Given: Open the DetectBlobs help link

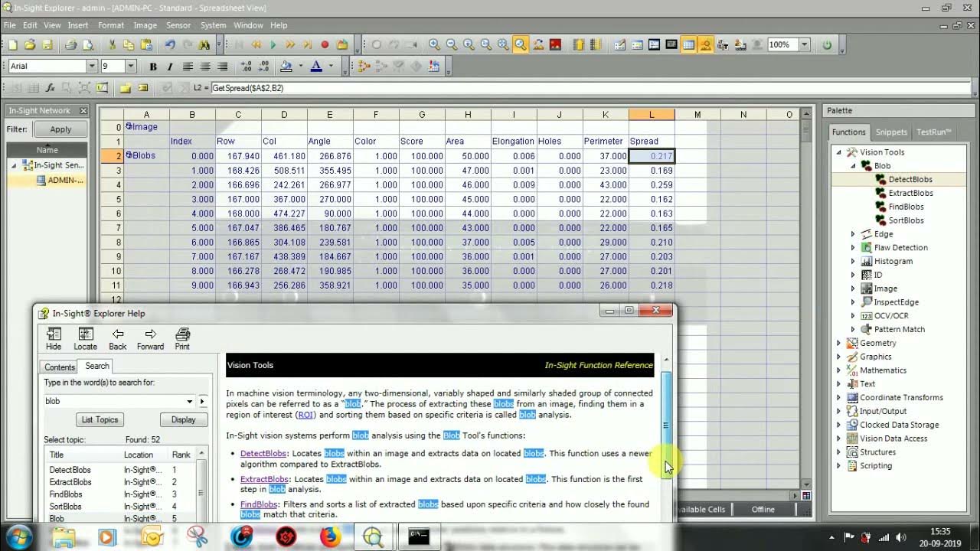Looking at the screenshot, I should point(263,453).
